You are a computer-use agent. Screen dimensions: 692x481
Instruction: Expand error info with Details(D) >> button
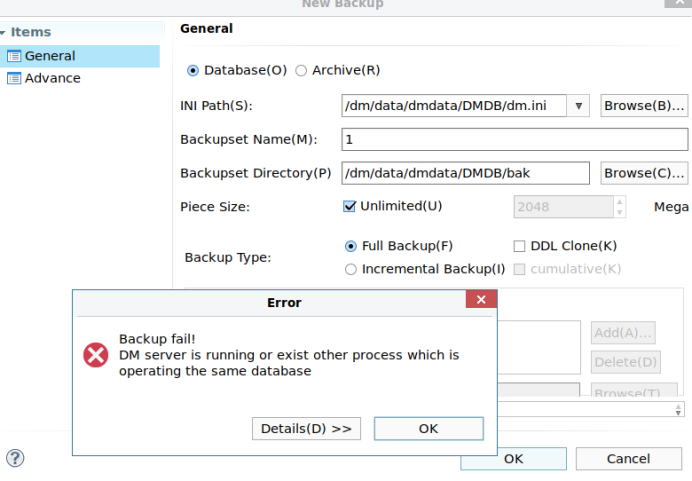click(x=306, y=428)
